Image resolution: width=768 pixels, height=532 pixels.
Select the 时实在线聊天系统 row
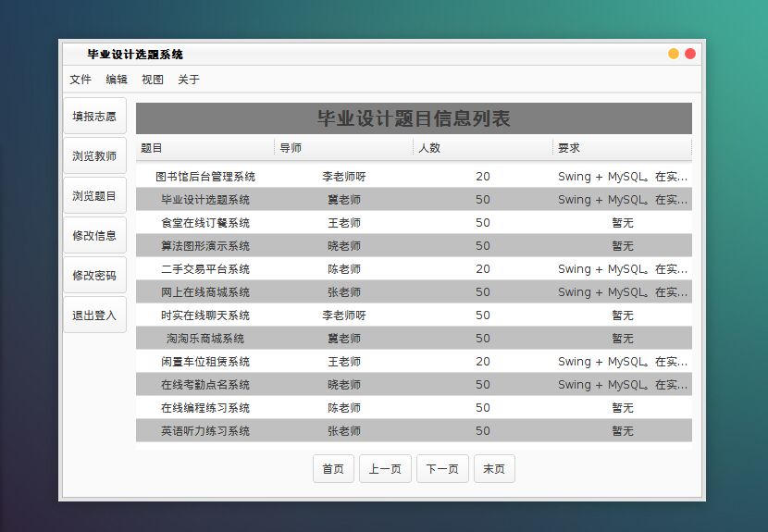click(414, 315)
